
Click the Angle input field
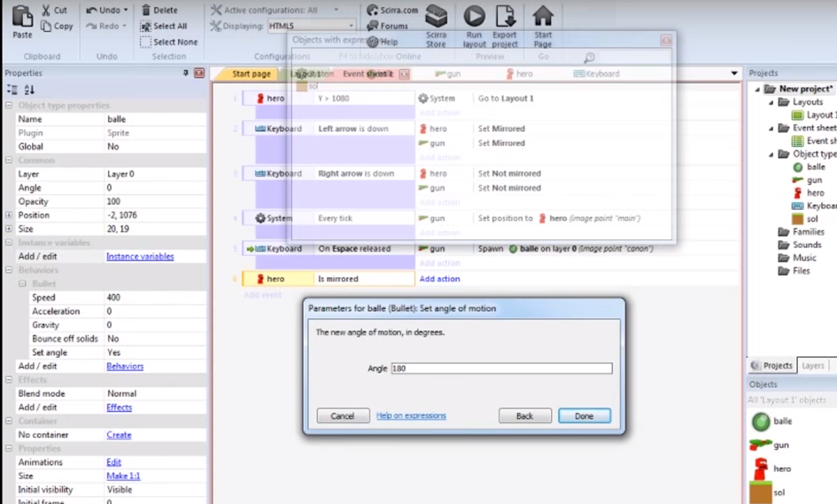pyautogui.click(x=500, y=368)
